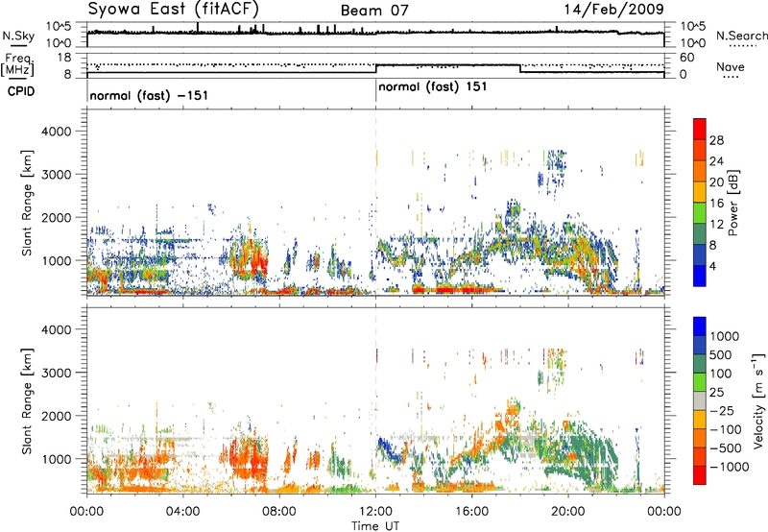
Task: Click the '12:00' time axis tick label
Action: 375,512
